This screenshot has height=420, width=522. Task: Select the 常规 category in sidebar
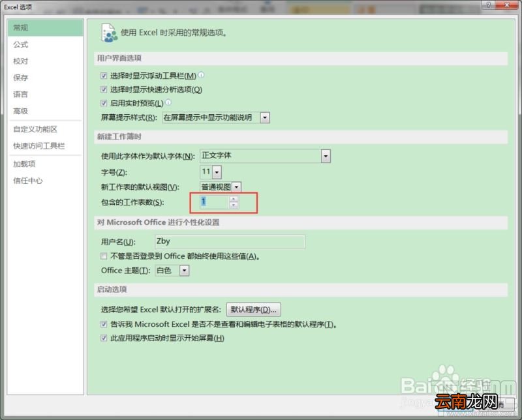pyautogui.click(x=45, y=27)
